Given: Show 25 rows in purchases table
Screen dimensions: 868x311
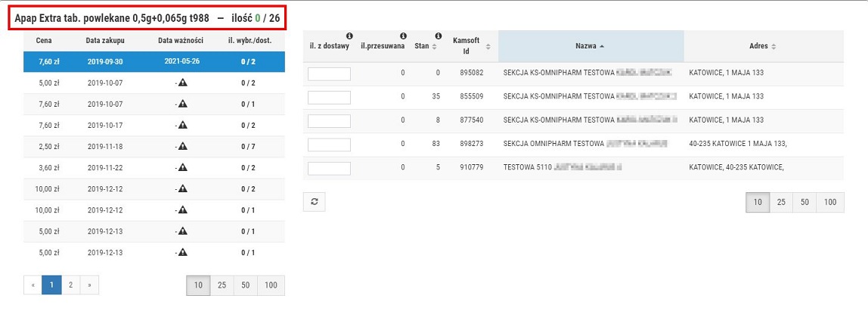Looking at the screenshot, I should point(222,285).
